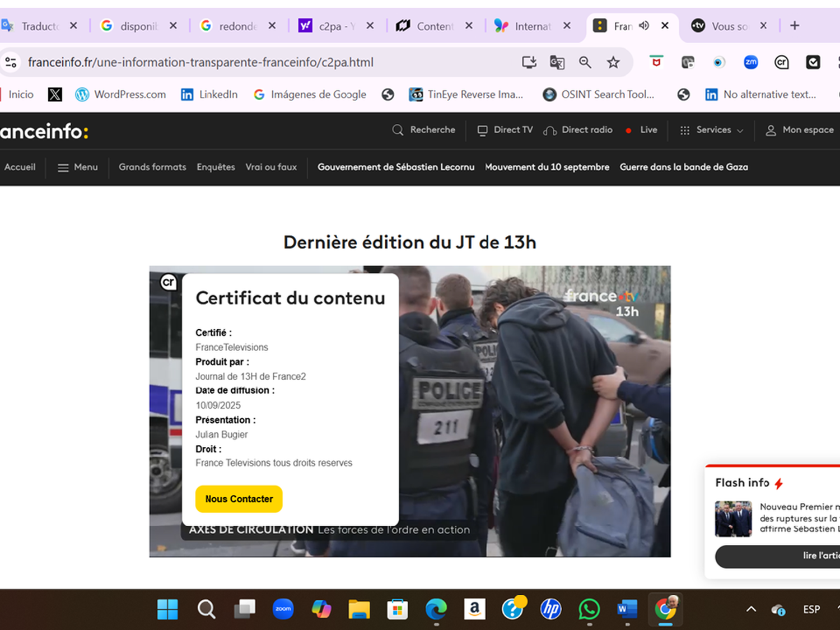Image resolution: width=840 pixels, height=630 pixels.
Task: Open Mouvement du 10 septembre topic
Action: coord(547,167)
